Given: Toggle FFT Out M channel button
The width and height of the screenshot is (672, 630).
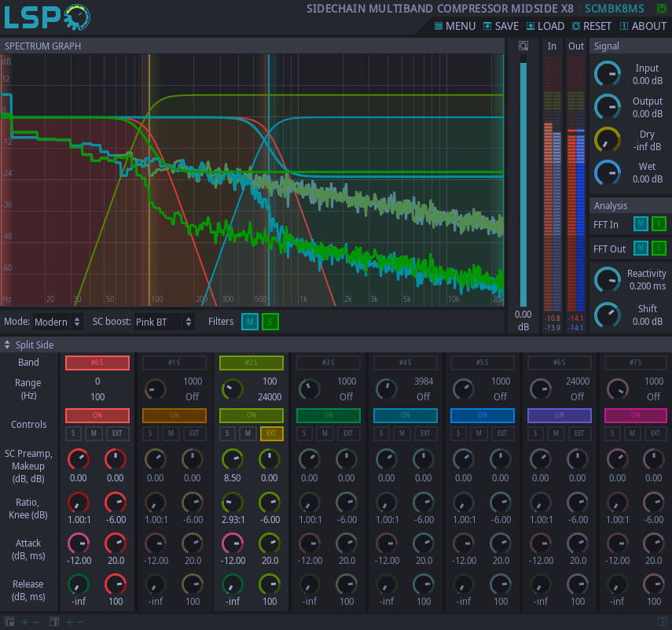Looking at the screenshot, I should pyautogui.click(x=641, y=248).
